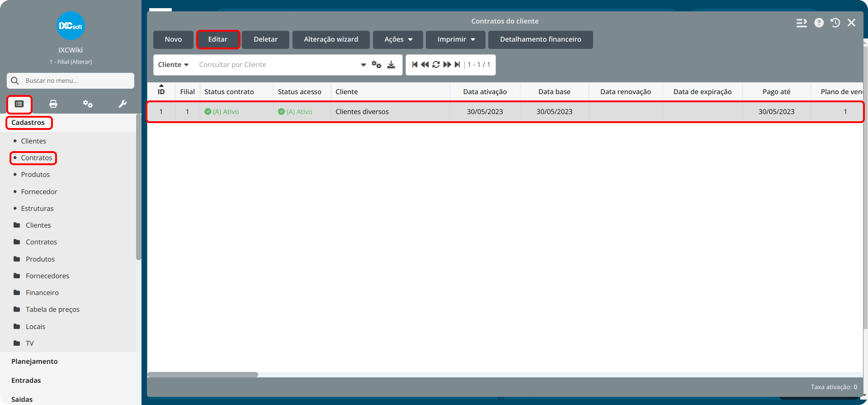Click the grid horizontal scrollbar
This screenshot has height=405, width=868.
coord(203,375)
